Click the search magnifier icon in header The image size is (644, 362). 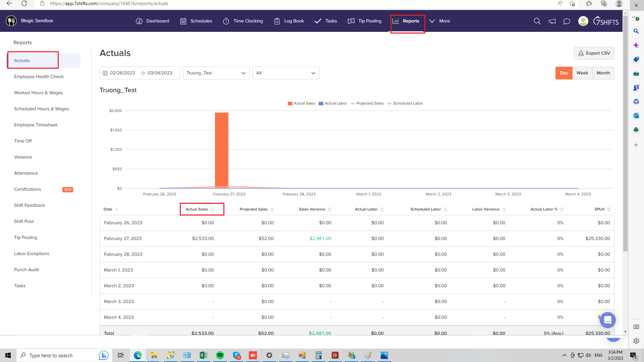pos(537,21)
